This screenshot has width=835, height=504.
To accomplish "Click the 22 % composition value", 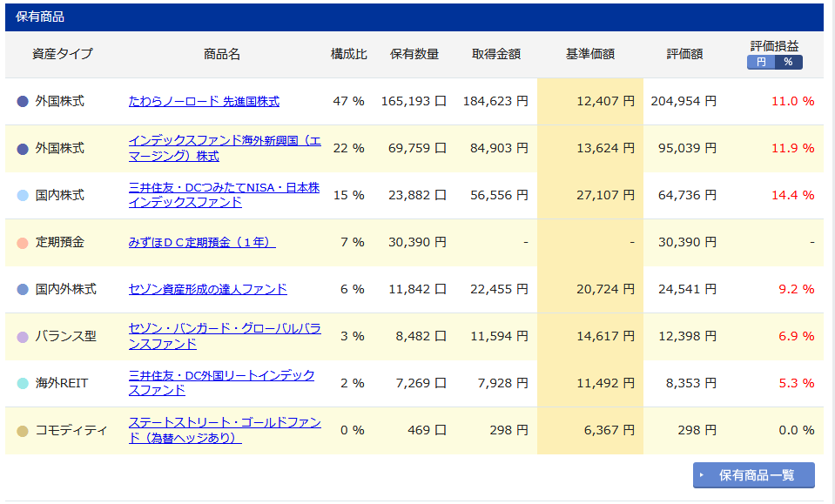I will pyautogui.click(x=349, y=148).
